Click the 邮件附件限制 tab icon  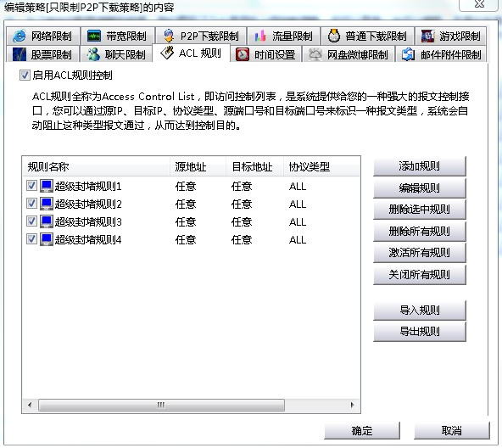tap(408, 54)
